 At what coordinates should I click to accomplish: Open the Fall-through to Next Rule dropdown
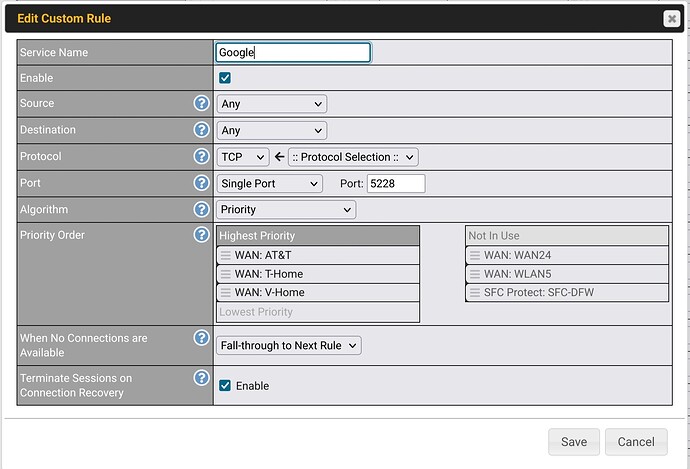(x=288, y=345)
